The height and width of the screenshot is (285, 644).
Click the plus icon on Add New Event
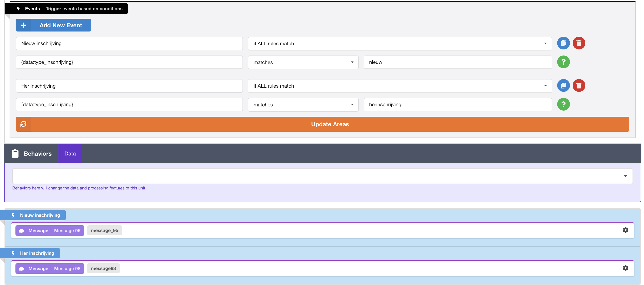(23, 25)
